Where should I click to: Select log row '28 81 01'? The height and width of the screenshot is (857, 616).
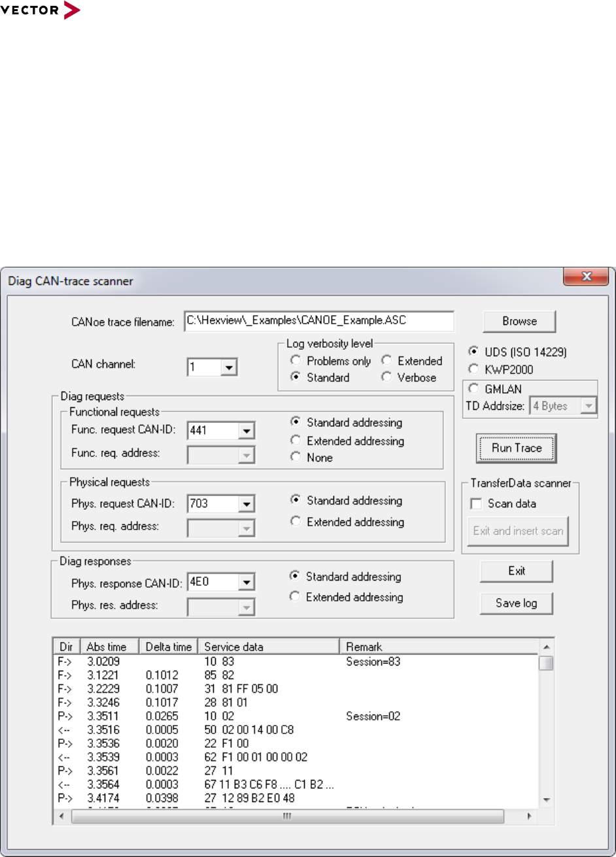[296, 703]
